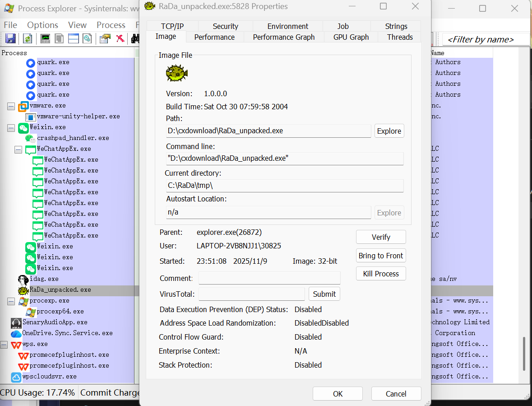Click the Cancel button
The height and width of the screenshot is (406, 532).
[x=396, y=394]
